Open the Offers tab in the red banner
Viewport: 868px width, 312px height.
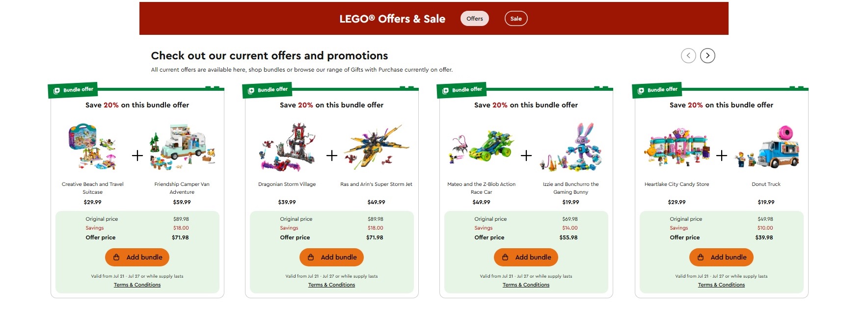[x=474, y=18]
